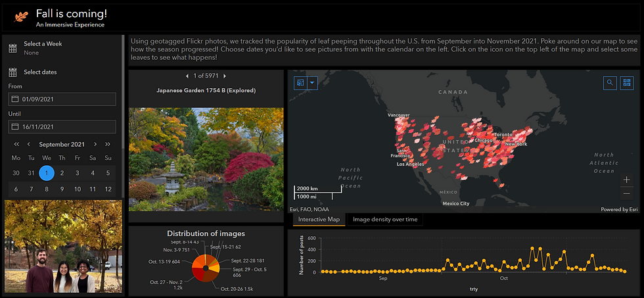The height and width of the screenshot is (298, 644).
Task: Zoom out on the map
Action: pos(626,193)
